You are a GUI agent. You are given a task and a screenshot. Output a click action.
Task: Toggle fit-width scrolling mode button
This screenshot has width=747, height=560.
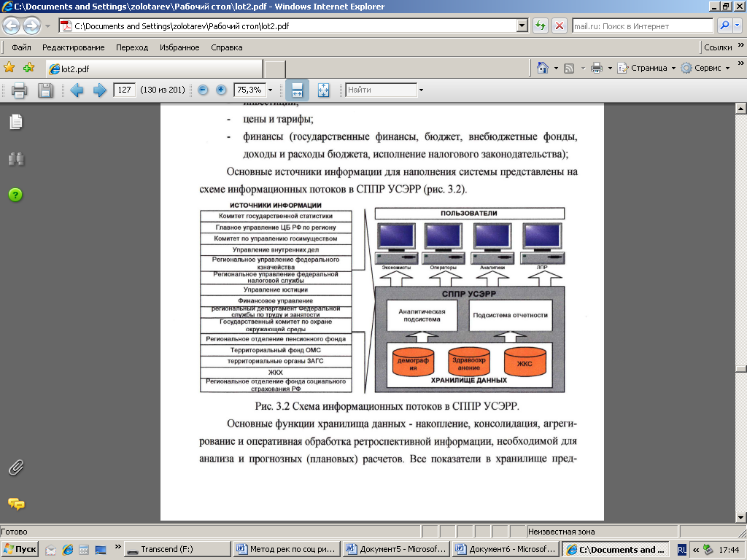[x=297, y=90]
